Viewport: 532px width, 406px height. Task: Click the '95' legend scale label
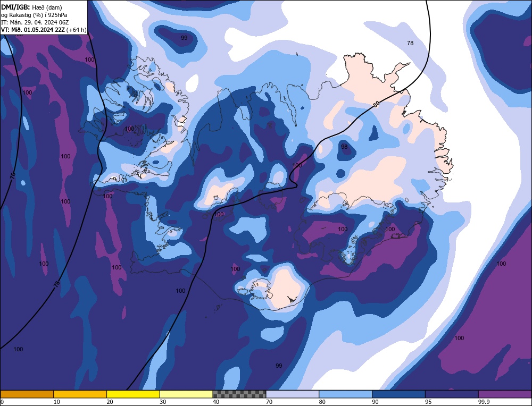428,402
